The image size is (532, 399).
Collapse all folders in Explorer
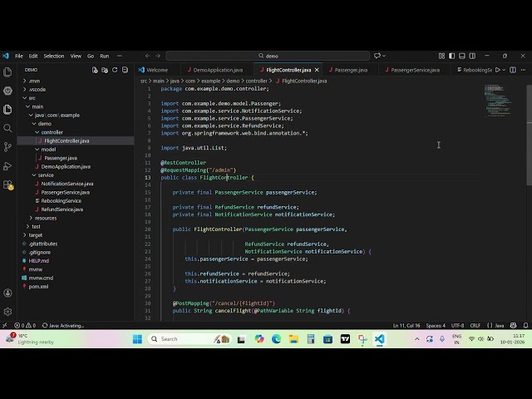pyautogui.click(x=125, y=70)
